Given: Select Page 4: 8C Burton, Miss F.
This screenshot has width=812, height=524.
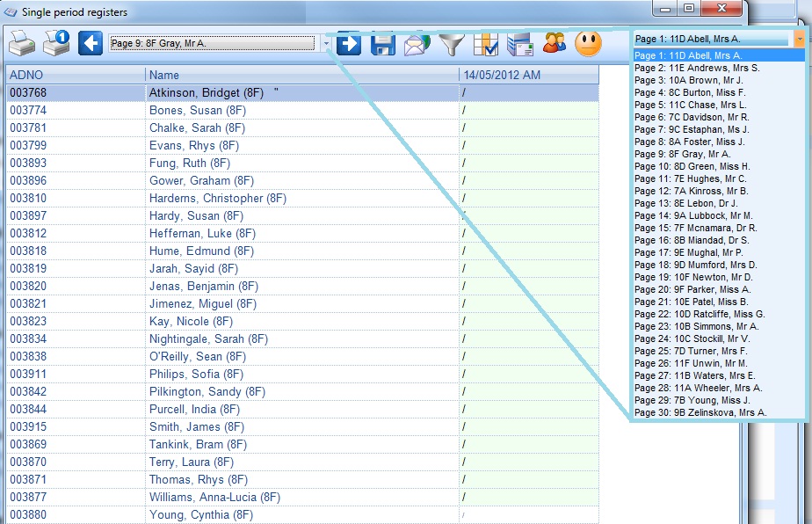Looking at the screenshot, I should point(719,92).
